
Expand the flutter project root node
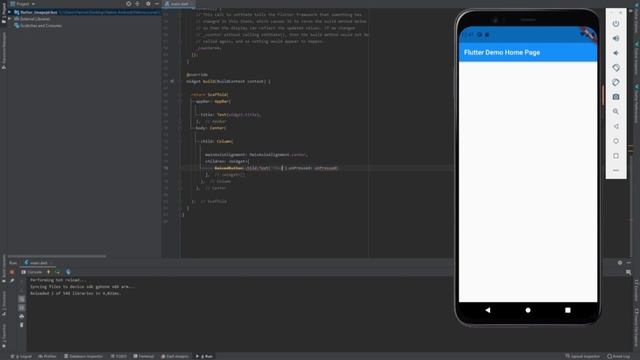pos(9,12)
